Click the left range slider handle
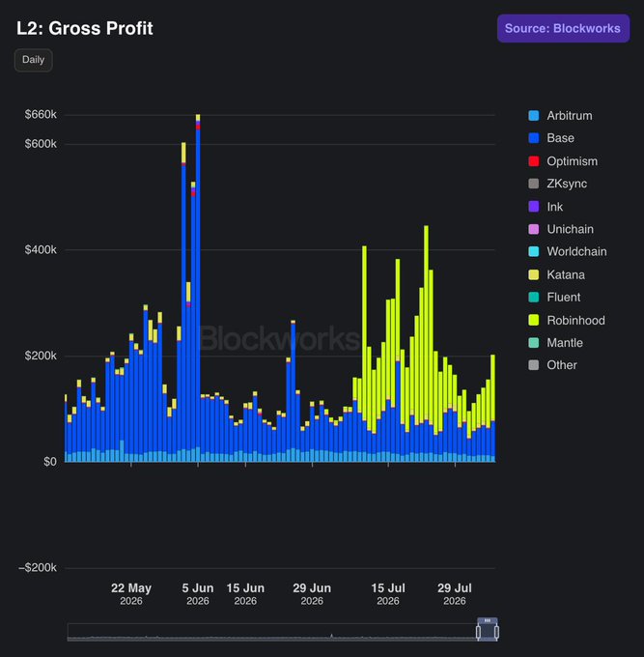644x657 pixels. click(x=478, y=632)
